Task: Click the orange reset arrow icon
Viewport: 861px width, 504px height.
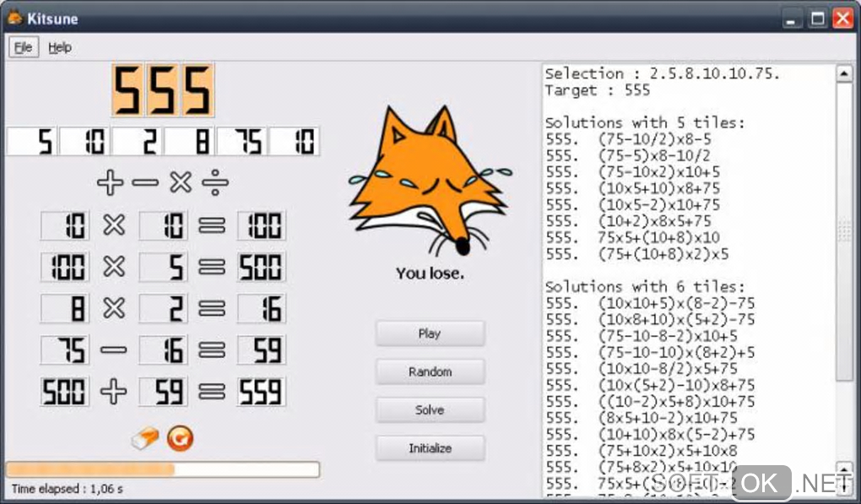Action: 180,438
